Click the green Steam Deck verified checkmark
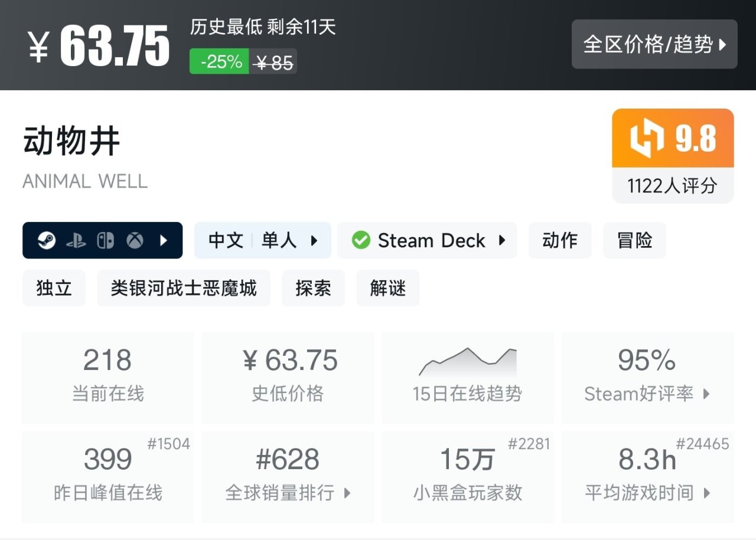Image resolution: width=756 pixels, height=540 pixels. [360, 241]
